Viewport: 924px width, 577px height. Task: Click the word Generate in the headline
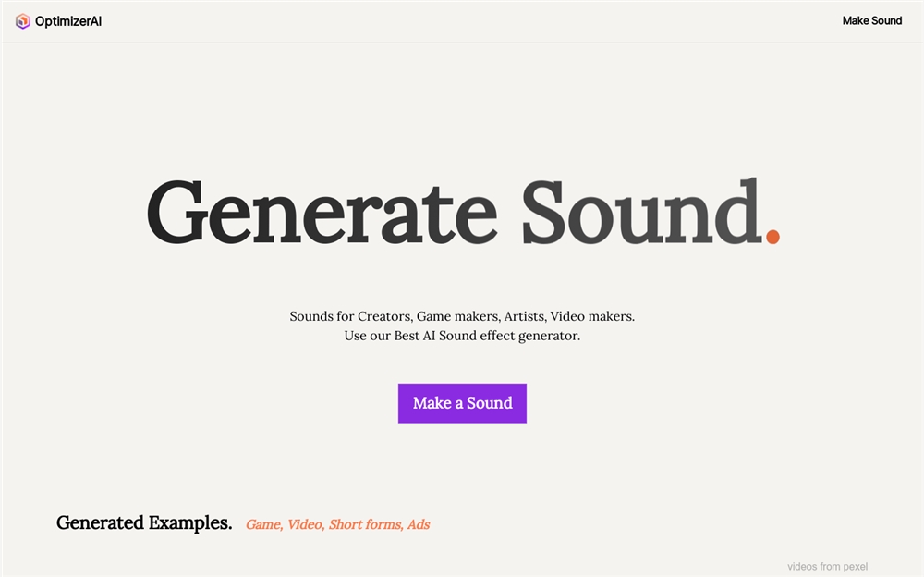point(322,213)
